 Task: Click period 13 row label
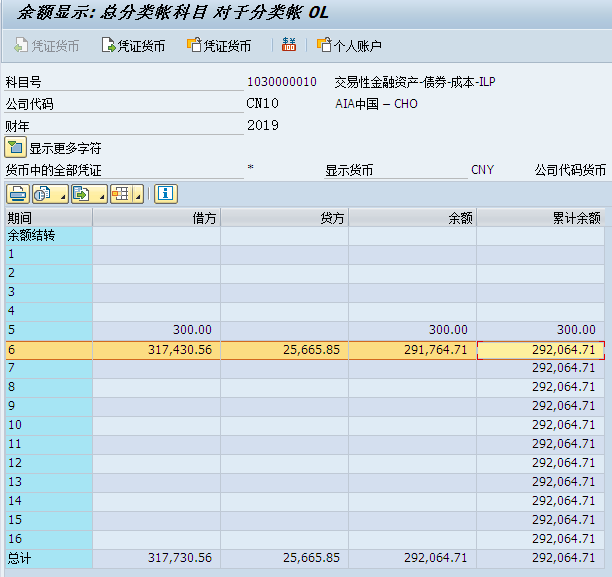(49, 482)
